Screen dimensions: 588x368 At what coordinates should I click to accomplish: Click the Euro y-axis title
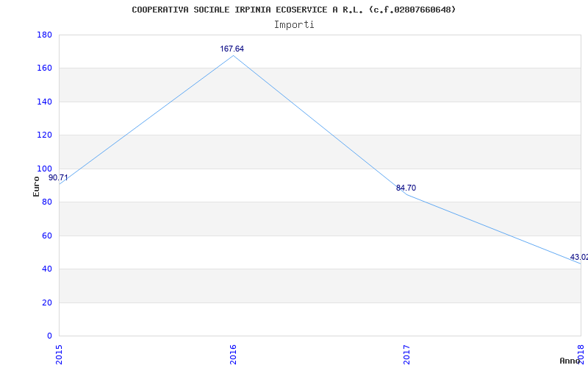click(36, 187)
